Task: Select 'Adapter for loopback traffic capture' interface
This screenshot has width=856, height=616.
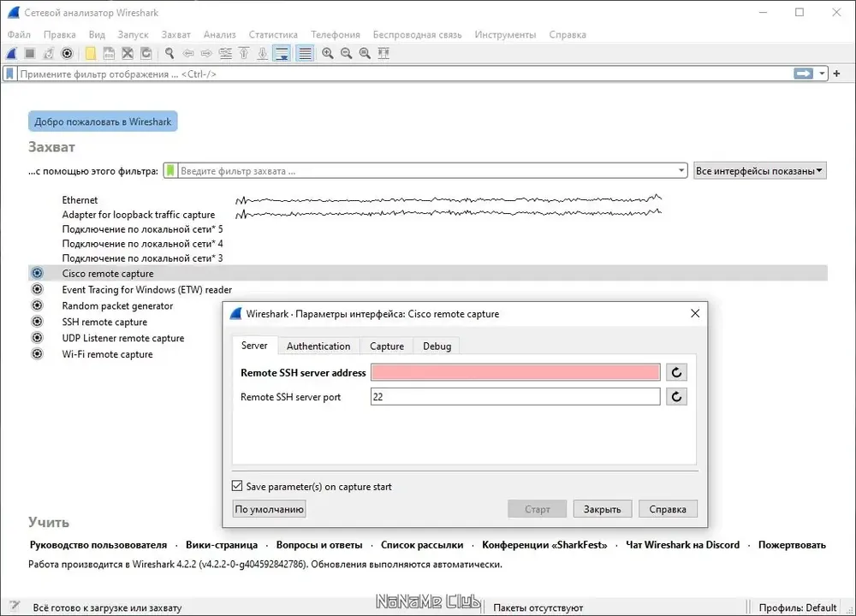Action: coord(428,215)
